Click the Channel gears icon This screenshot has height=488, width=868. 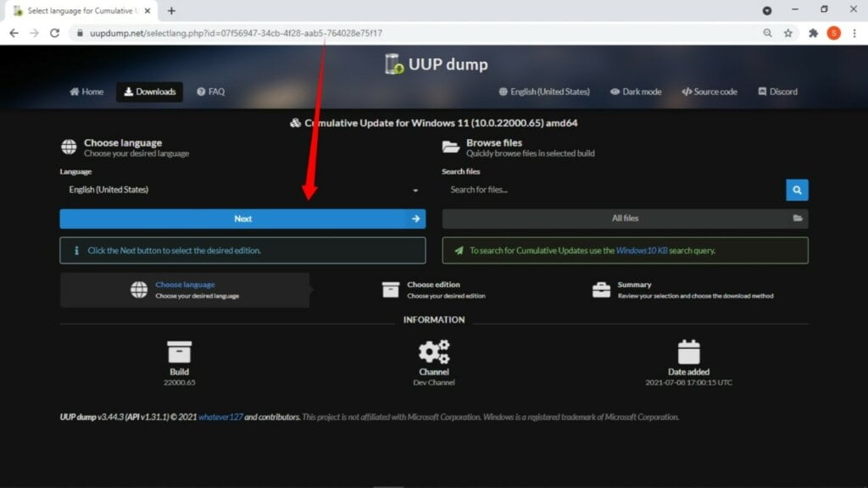pyautogui.click(x=434, y=350)
